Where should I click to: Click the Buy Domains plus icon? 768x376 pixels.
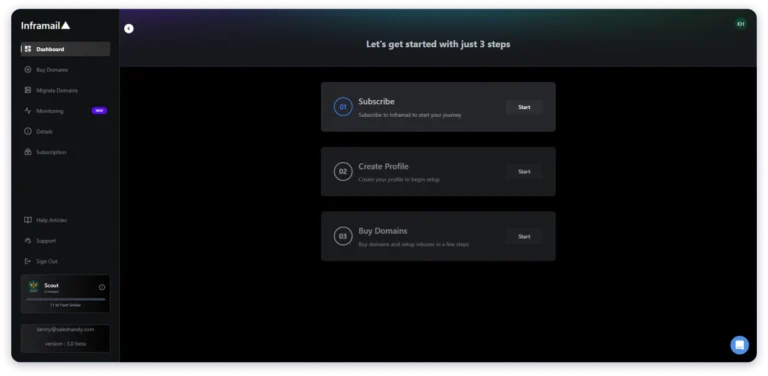[x=28, y=70]
